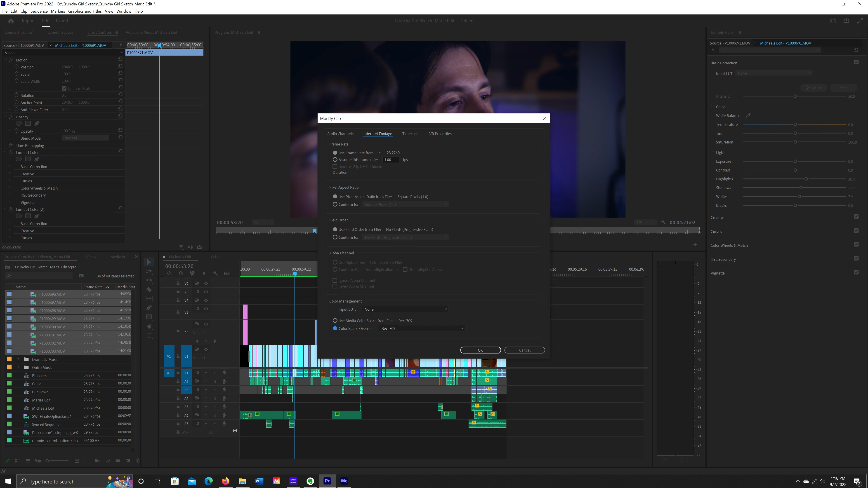Adjust the Highlights slider handle
Screen dimensions: 868x488
(806, 179)
